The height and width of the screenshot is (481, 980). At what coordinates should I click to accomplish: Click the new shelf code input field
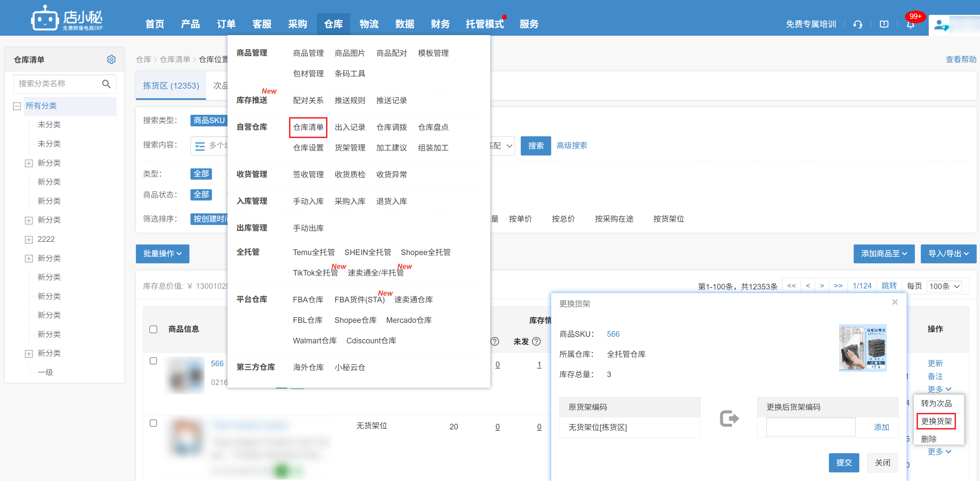click(x=811, y=427)
